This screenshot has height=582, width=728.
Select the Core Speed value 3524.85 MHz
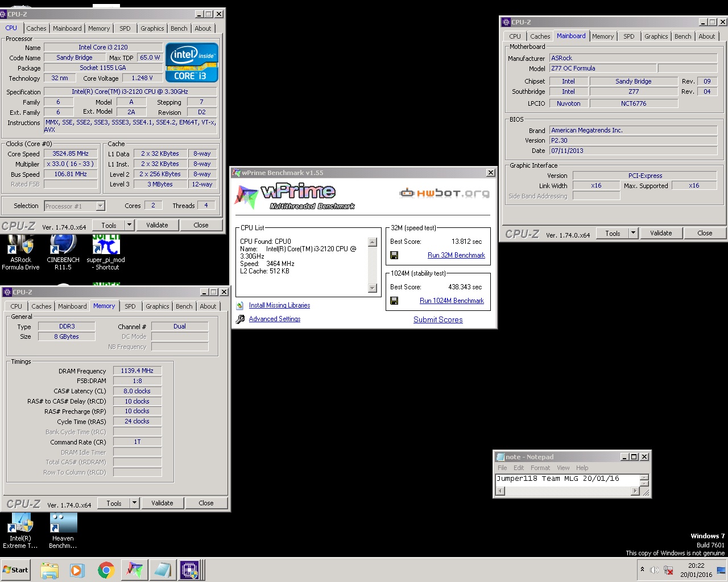(71, 153)
